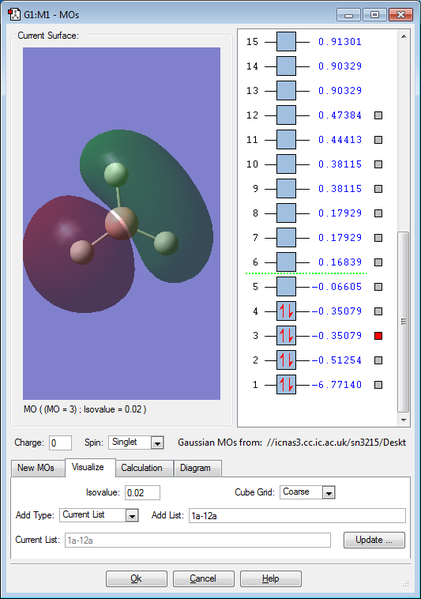Click into the Isovalue field
Viewport: 421px width, 599px height.
tap(142, 493)
